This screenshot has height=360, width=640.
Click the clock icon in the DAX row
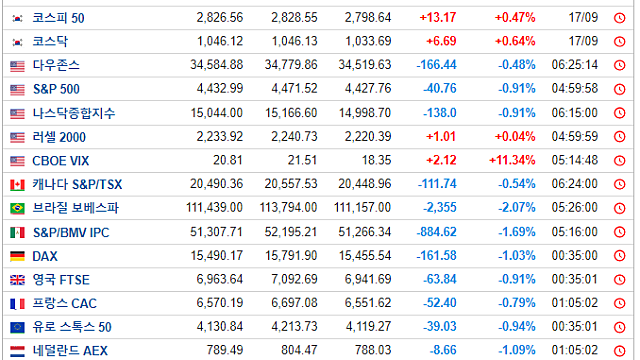[620, 256]
